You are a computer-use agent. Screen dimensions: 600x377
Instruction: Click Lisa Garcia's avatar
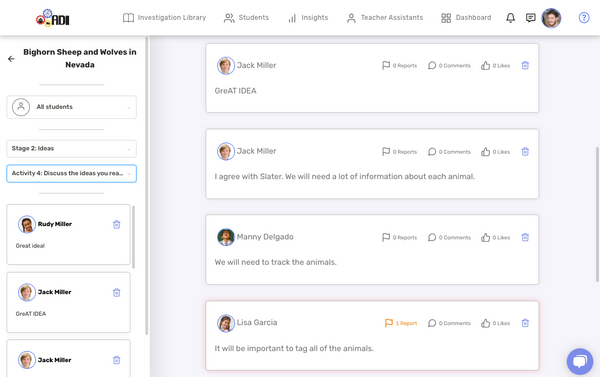click(x=226, y=323)
